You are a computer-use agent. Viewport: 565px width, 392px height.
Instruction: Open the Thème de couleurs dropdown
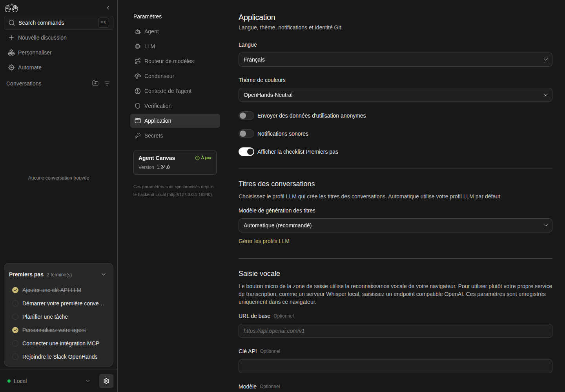coord(395,95)
